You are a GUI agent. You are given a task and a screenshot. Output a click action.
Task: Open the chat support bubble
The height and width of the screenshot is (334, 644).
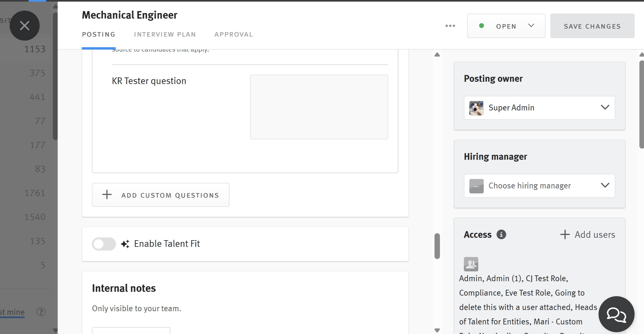point(616,314)
